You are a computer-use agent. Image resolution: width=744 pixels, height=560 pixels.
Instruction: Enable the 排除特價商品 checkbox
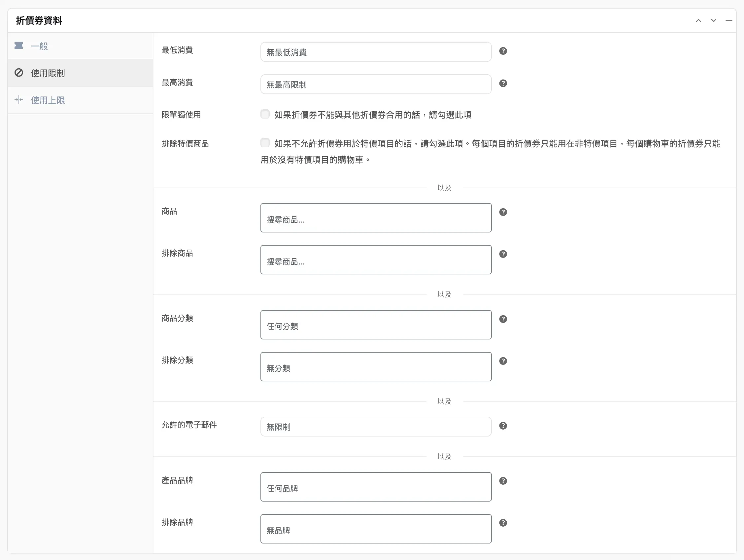tap(265, 143)
